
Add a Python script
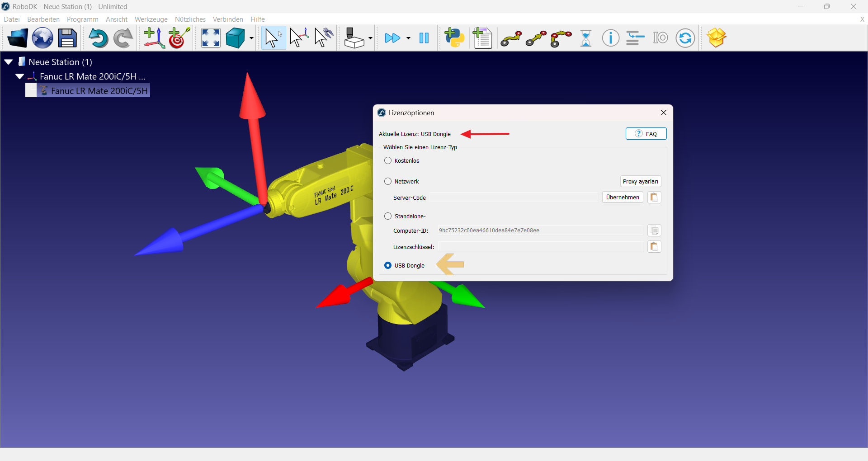point(454,38)
